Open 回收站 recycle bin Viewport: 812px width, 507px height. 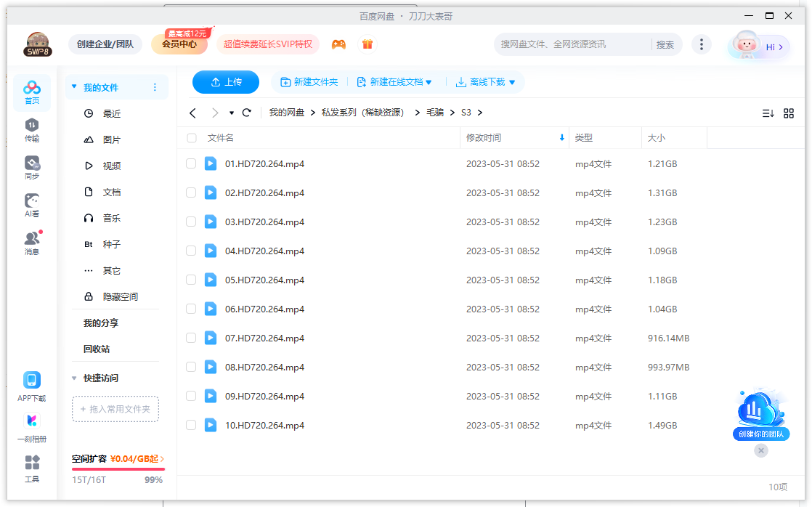pyautogui.click(x=97, y=349)
